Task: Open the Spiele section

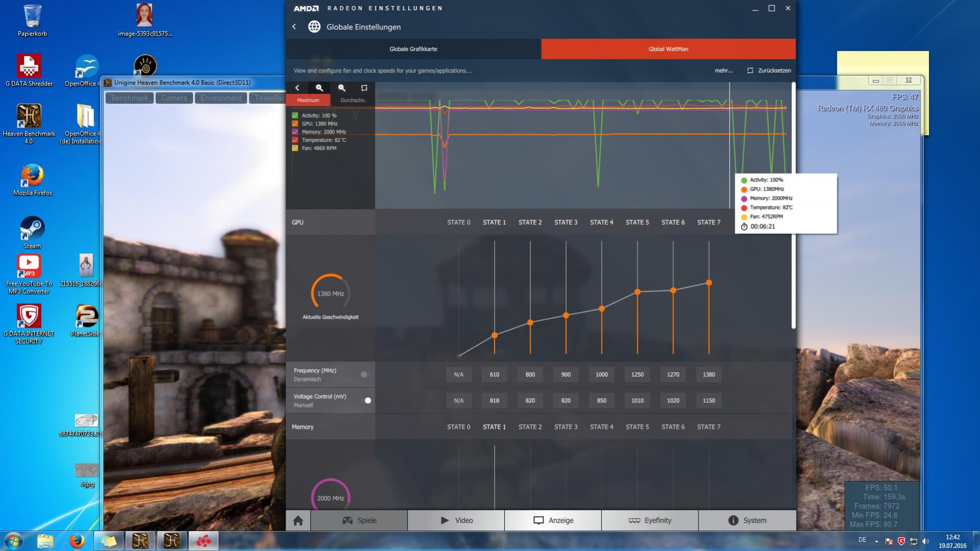Action: click(359, 520)
